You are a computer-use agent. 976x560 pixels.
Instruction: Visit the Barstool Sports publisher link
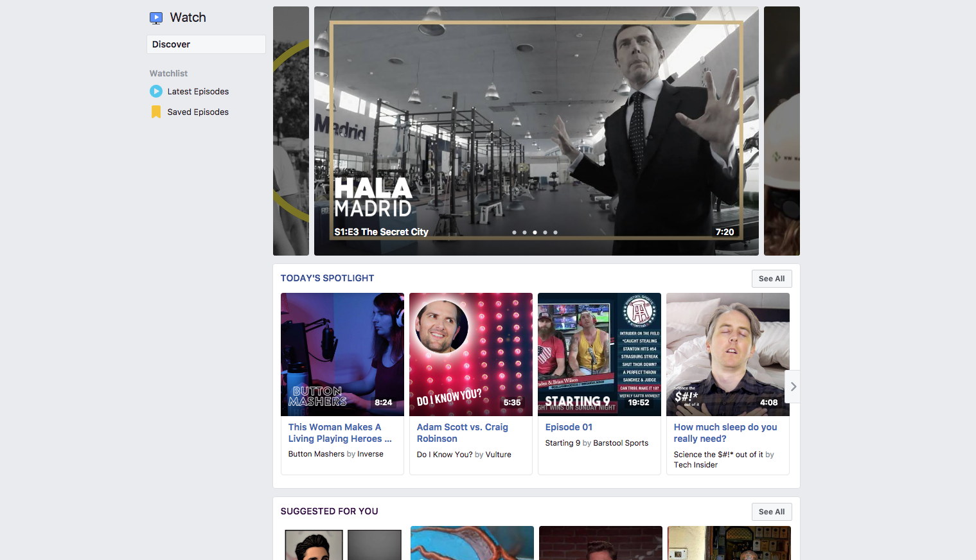coord(620,442)
